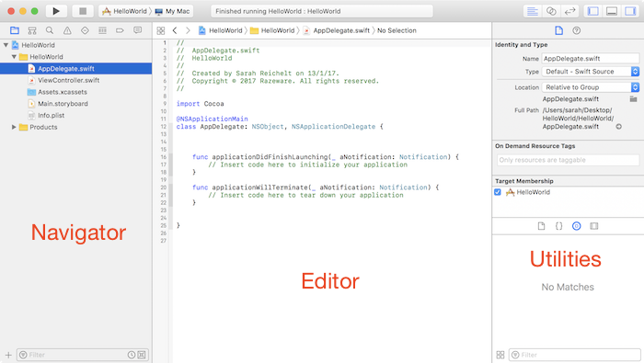The width and height of the screenshot is (644, 363).
Task: Show the Assistant editor
Action: pyautogui.click(x=551, y=11)
